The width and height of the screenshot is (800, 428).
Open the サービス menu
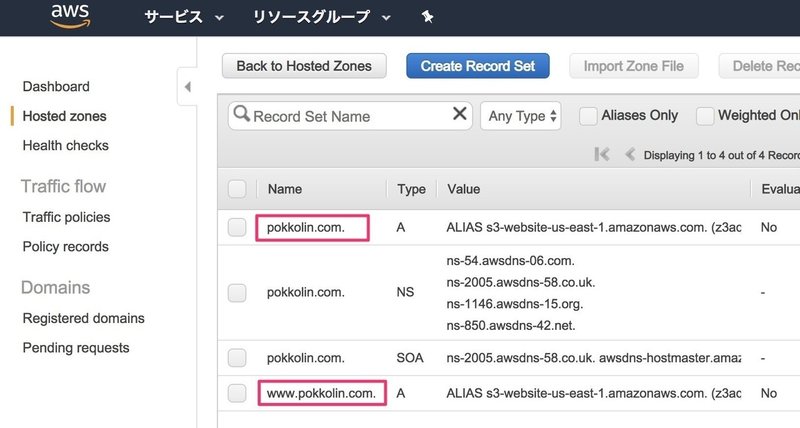pos(184,17)
